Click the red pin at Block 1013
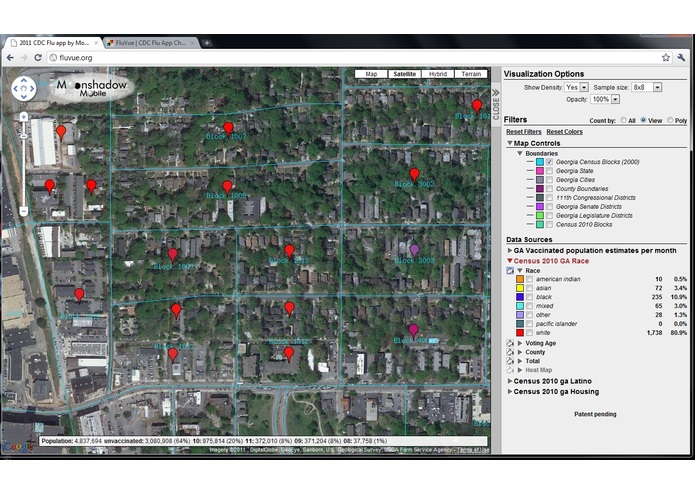Viewport: 695px width, 494px height. [289, 252]
